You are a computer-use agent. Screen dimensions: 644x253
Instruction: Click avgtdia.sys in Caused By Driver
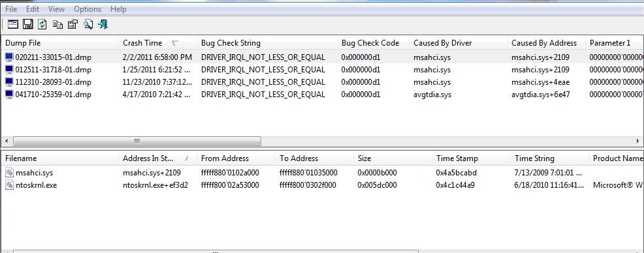click(432, 95)
